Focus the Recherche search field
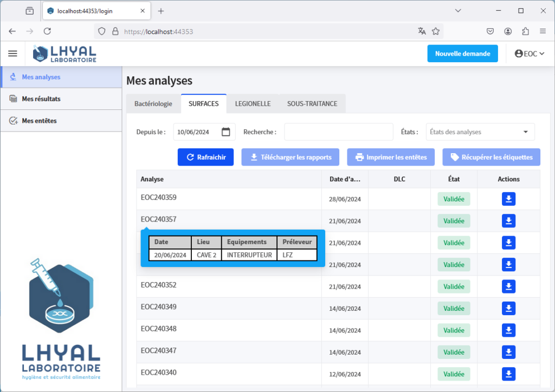The height and width of the screenshot is (392, 555). (339, 132)
